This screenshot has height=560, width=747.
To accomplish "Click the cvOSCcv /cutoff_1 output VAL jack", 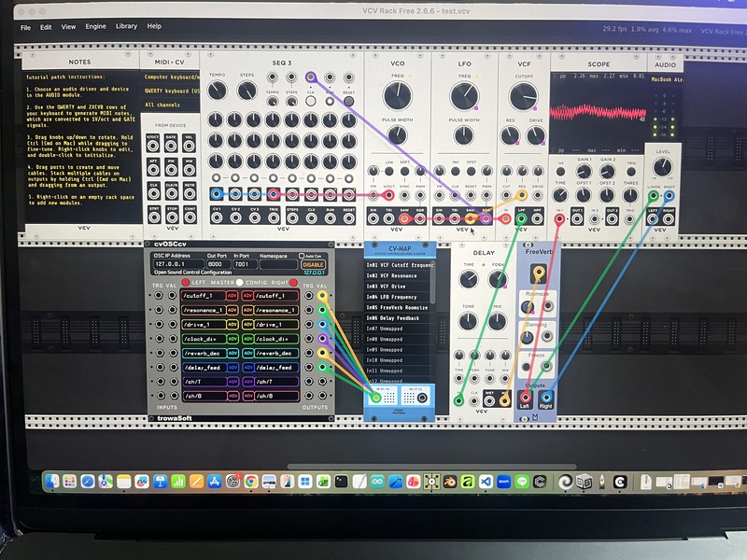I will point(322,296).
